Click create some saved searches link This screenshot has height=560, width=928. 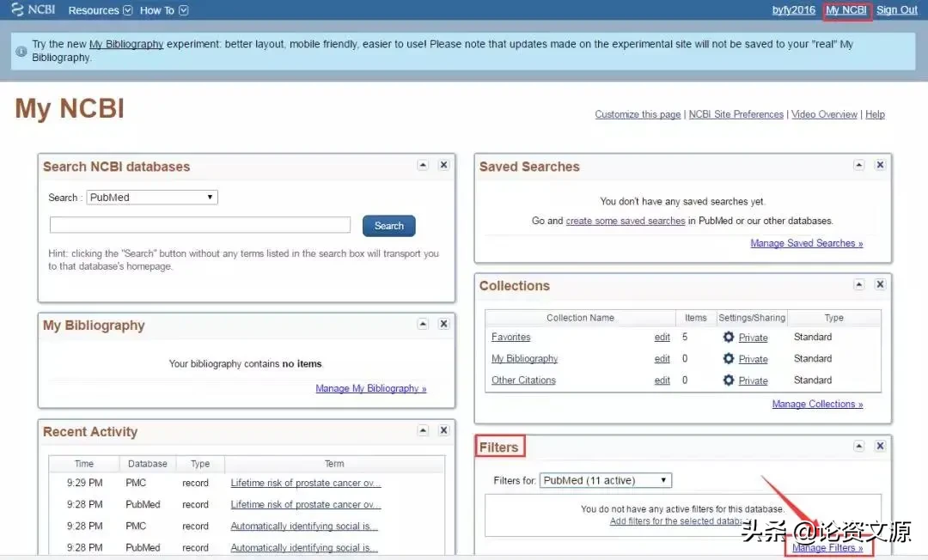pyautogui.click(x=625, y=221)
